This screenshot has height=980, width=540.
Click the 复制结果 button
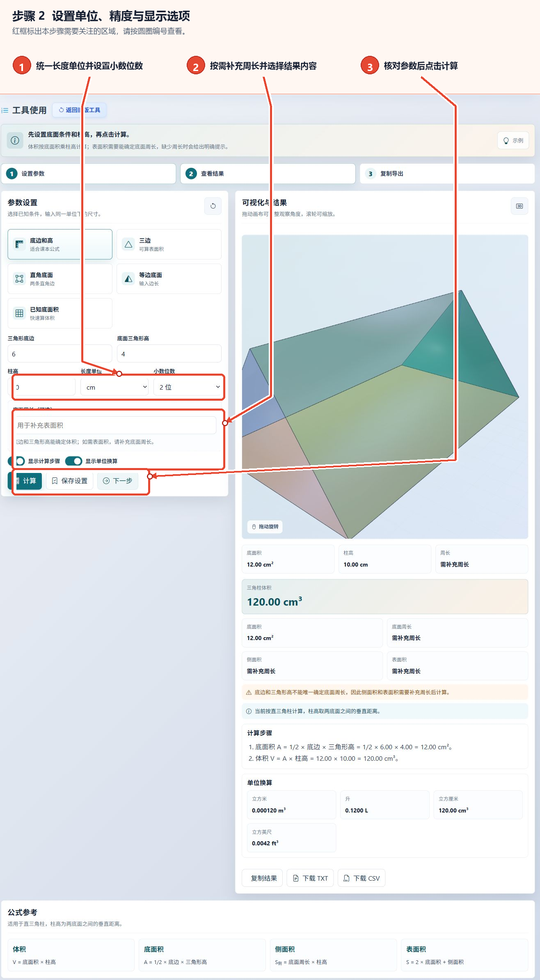coord(262,878)
